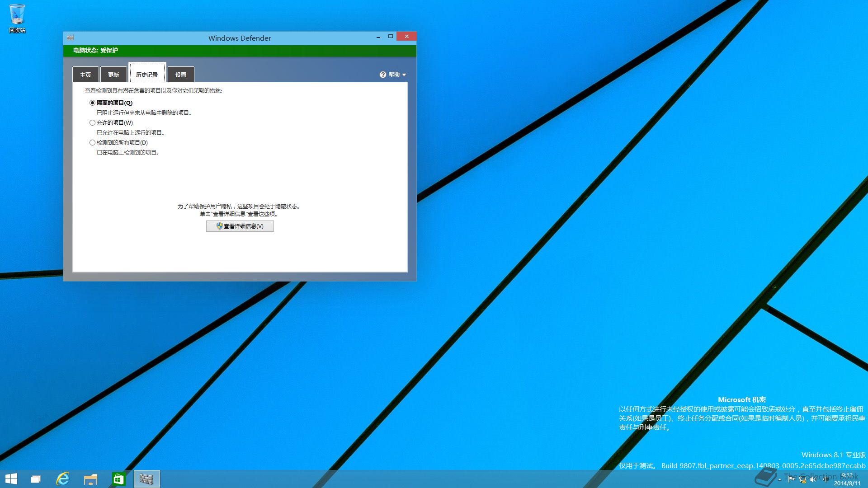Image resolution: width=868 pixels, height=488 pixels.
Task: Click the Windows Defender taskbar icon
Action: 146,479
